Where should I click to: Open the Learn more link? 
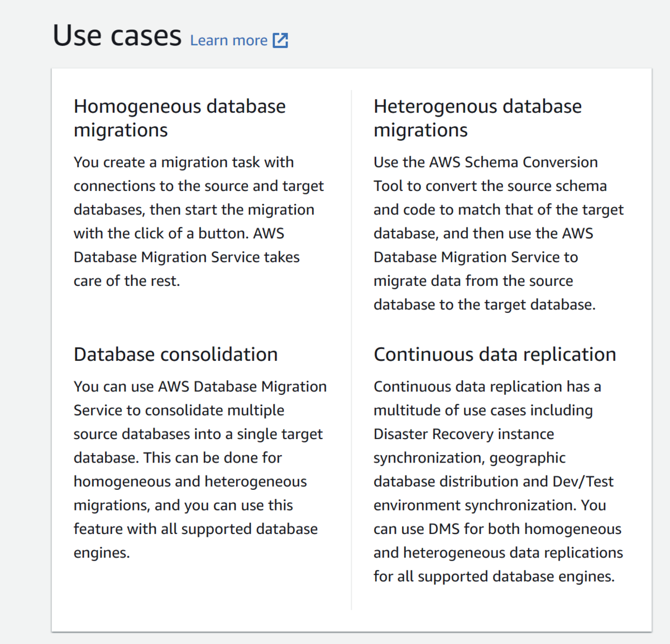[229, 41]
